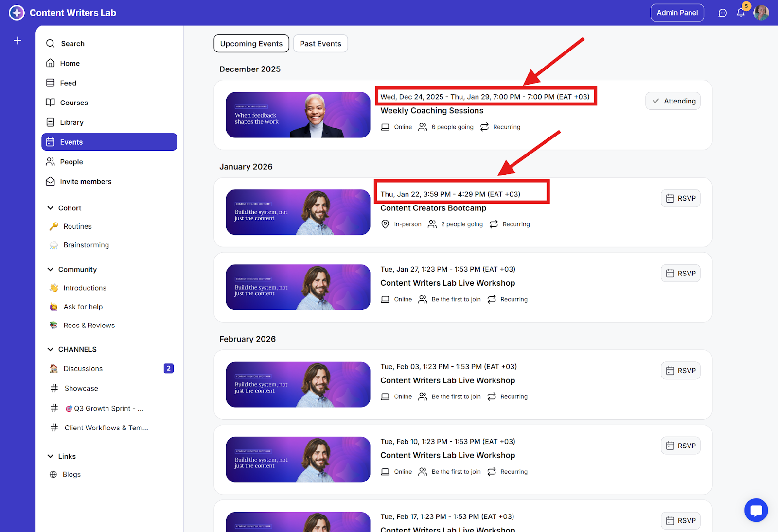Open the Content Creators Bootcamp event title

(x=433, y=208)
